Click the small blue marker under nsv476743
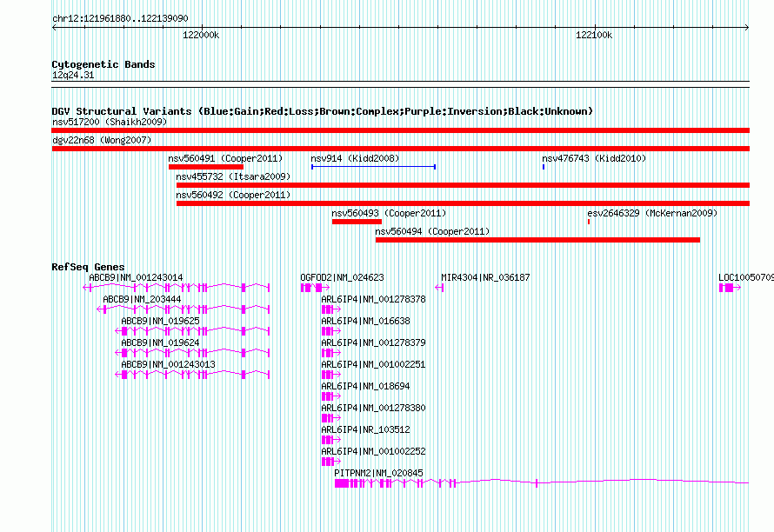 [x=544, y=167]
